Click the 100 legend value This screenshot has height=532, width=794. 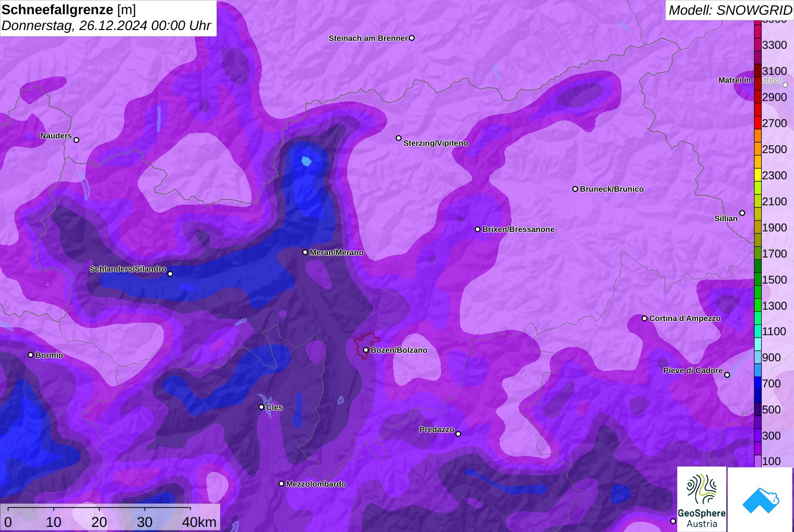click(x=771, y=461)
